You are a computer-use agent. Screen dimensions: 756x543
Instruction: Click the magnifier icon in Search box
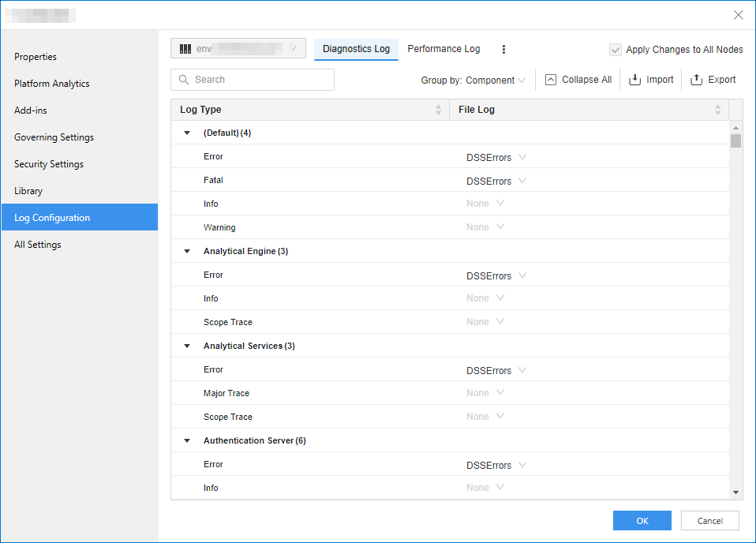click(x=184, y=80)
